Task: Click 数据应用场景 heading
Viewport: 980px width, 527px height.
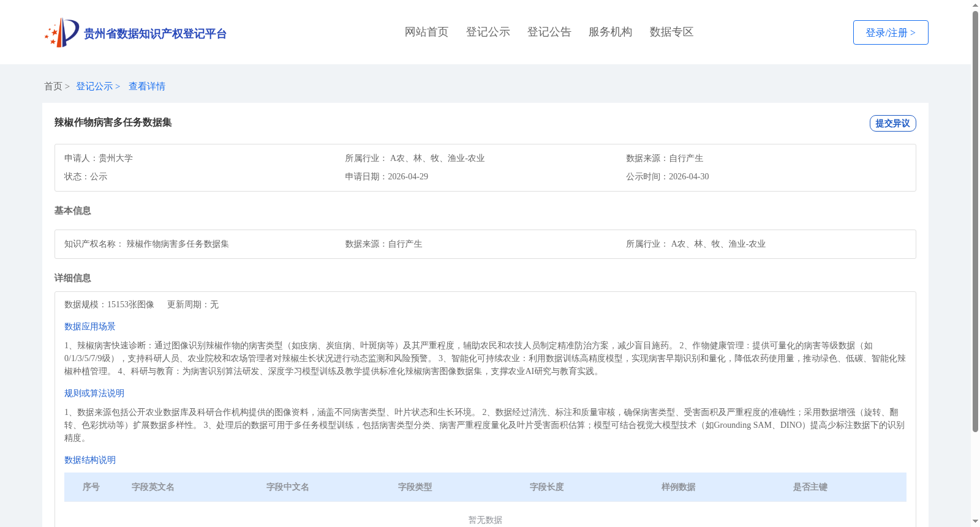Action: 90,326
